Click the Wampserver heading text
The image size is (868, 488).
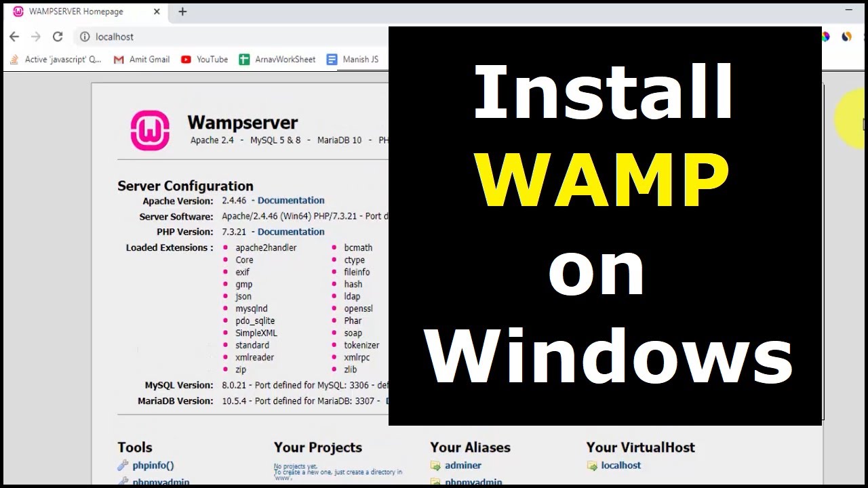coord(243,123)
